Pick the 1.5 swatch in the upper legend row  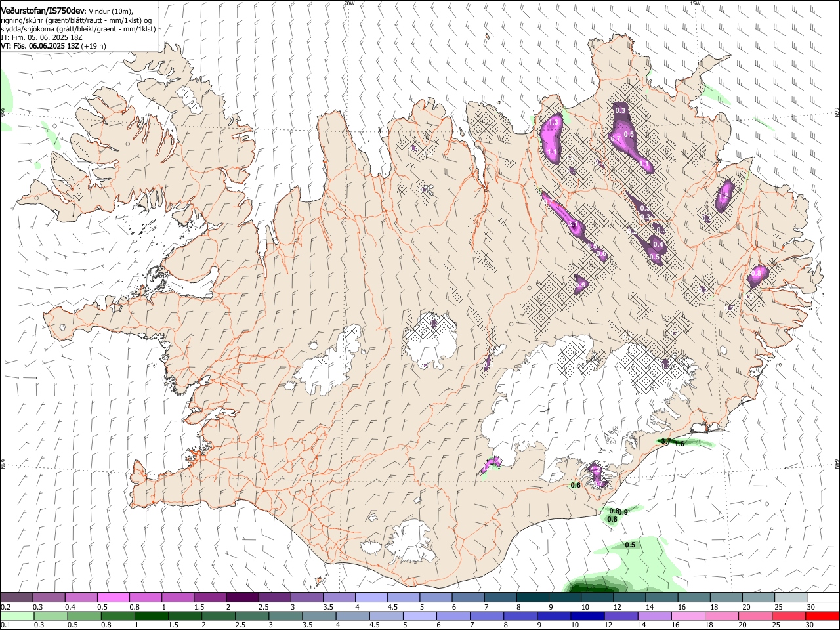coord(210,598)
